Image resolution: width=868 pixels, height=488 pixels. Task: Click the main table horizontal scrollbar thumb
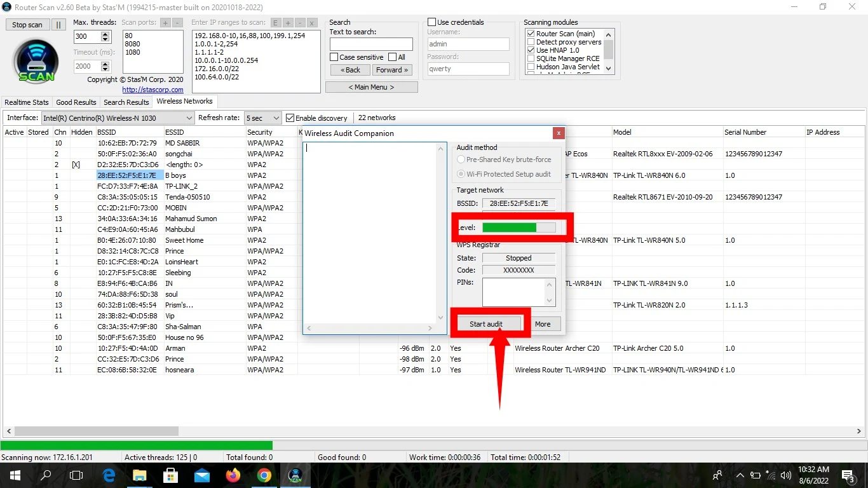pyautogui.click(x=97, y=431)
